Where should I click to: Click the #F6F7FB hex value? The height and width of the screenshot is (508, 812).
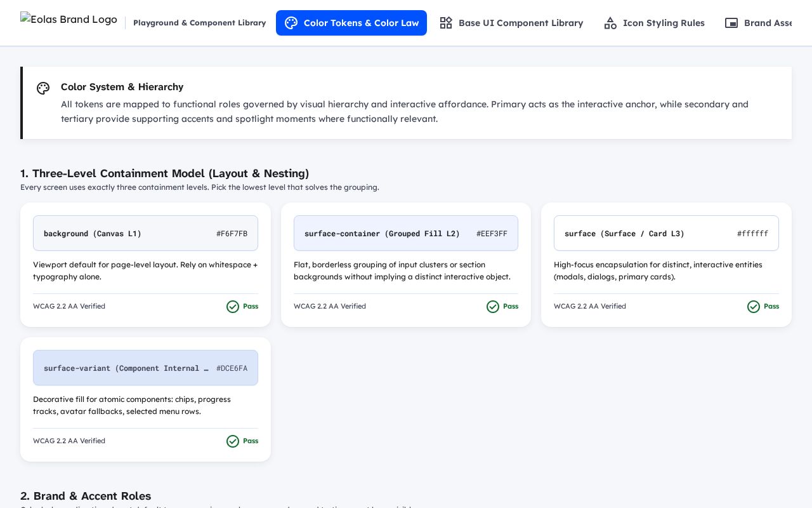point(232,234)
